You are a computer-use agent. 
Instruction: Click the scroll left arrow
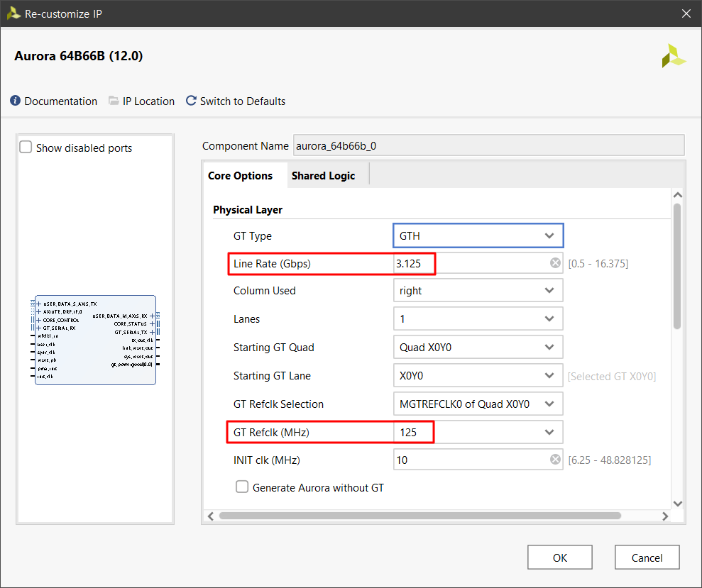pyautogui.click(x=210, y=516)
